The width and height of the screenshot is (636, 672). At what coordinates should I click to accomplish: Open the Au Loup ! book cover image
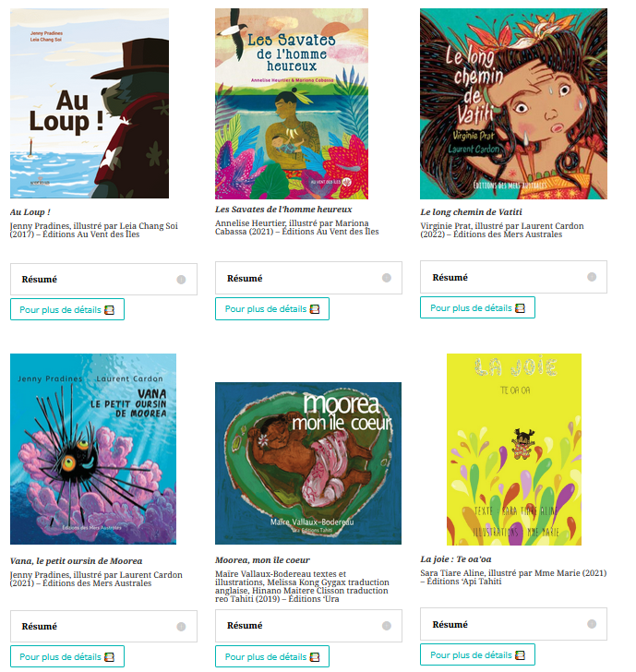(x=90, y=103)
